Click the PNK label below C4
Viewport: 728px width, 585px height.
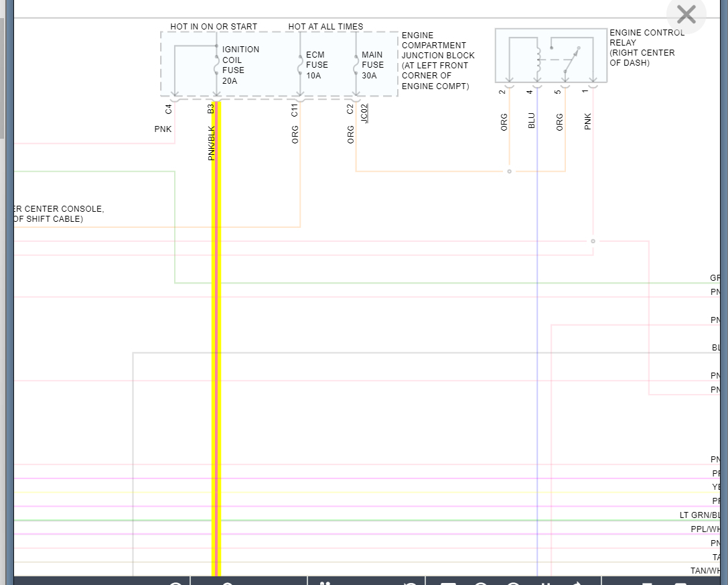pyautogui.click(x=163, y=129)
